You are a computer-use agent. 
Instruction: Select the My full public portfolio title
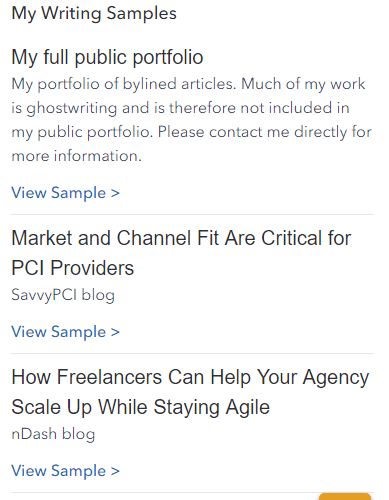(x=107, y=57)
